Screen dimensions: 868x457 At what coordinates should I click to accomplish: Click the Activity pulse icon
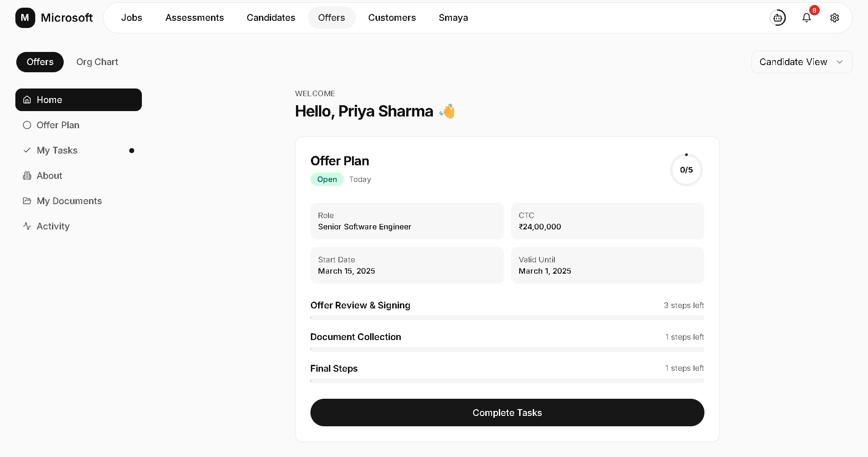(27, 226)
